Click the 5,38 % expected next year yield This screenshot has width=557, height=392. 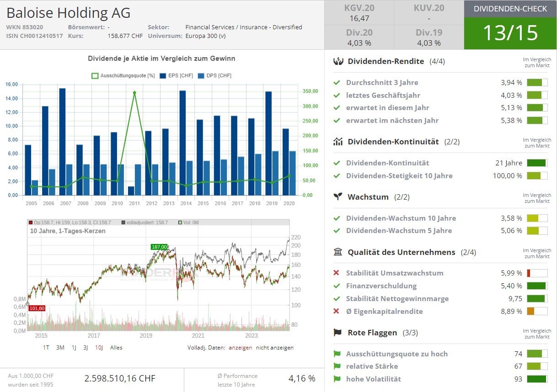[511, 121]
